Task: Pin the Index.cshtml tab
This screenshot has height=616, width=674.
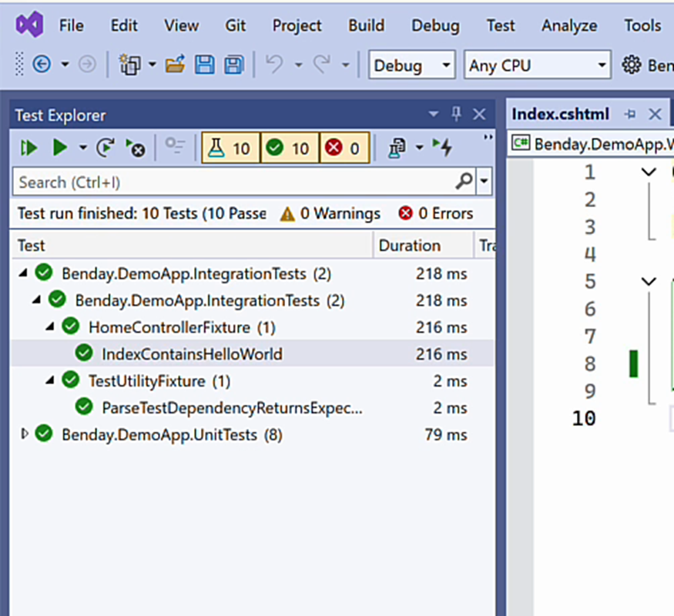Action: (x=630, y=114)
